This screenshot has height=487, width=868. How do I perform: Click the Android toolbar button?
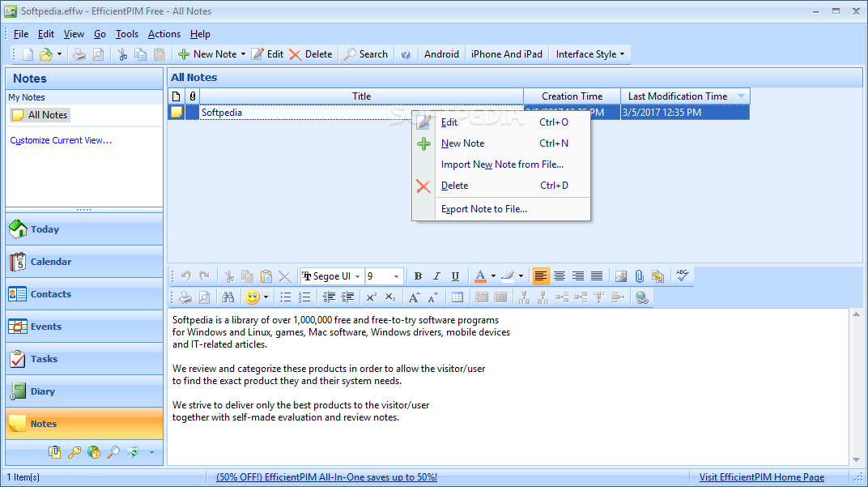(x=442, y=54)
